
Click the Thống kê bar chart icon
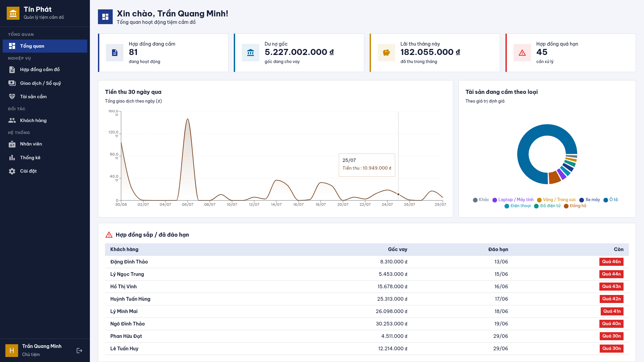(x=12, y=158)
